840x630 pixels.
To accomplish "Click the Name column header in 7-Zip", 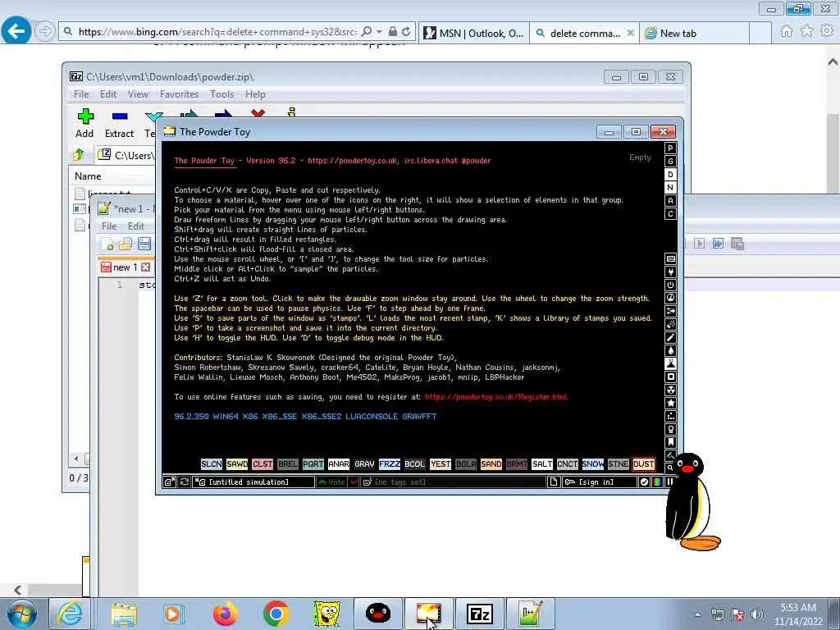I will click(x=88, y=176).
